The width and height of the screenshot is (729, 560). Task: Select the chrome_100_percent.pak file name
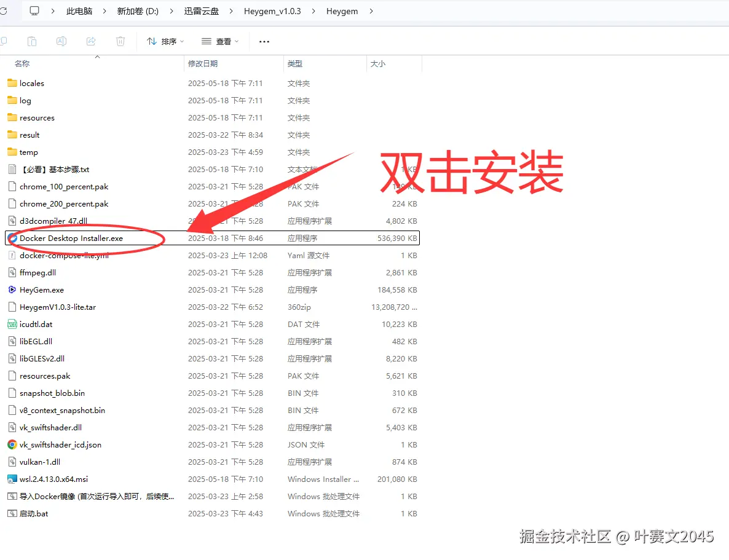(x=64, y=186)
